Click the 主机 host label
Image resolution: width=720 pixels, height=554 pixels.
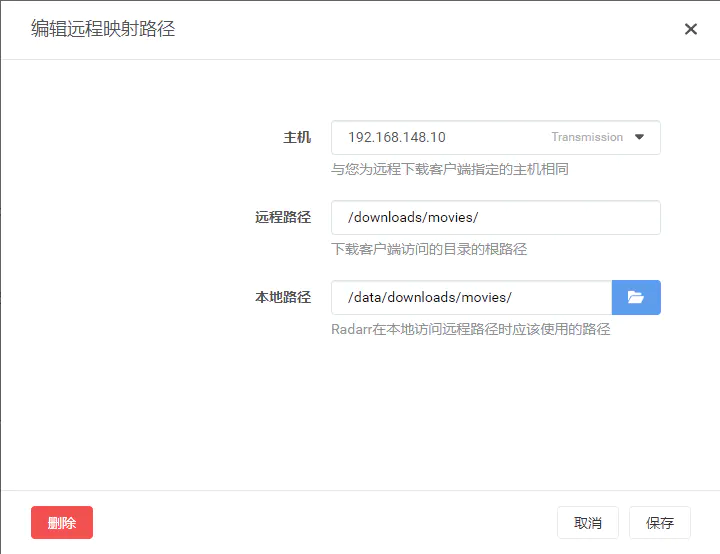(x=297, y=137)
